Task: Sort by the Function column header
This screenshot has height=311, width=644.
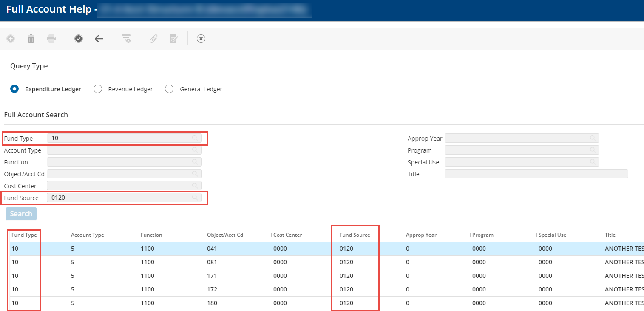Action: pyautogui.click(x=151, y=235)
